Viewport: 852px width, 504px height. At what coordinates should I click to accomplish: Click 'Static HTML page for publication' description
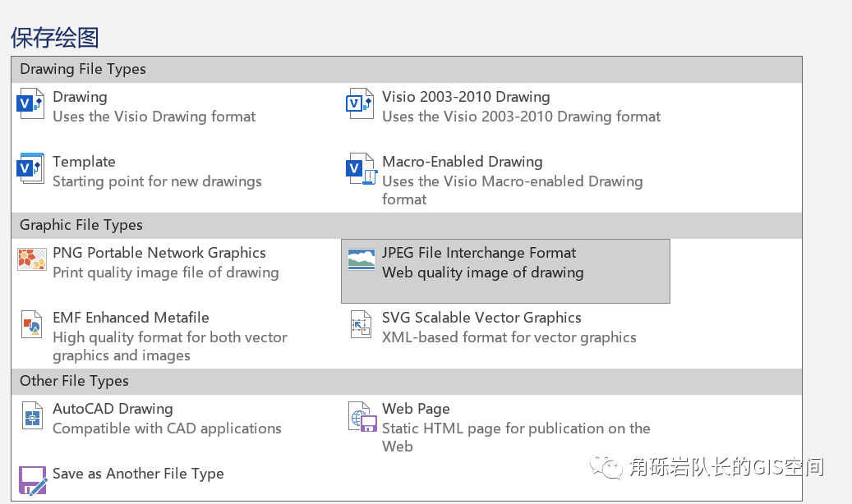(x=516, y=438)
